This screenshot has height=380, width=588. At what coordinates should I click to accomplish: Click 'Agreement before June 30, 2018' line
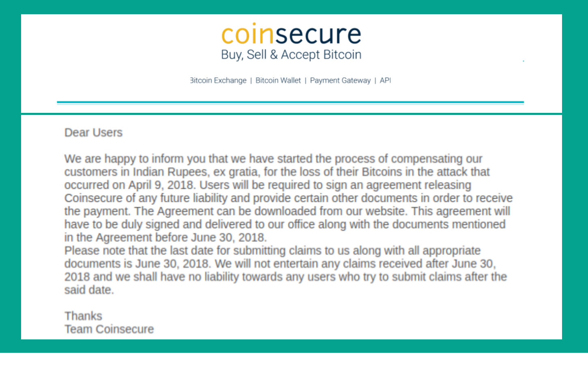coord(181,237)
